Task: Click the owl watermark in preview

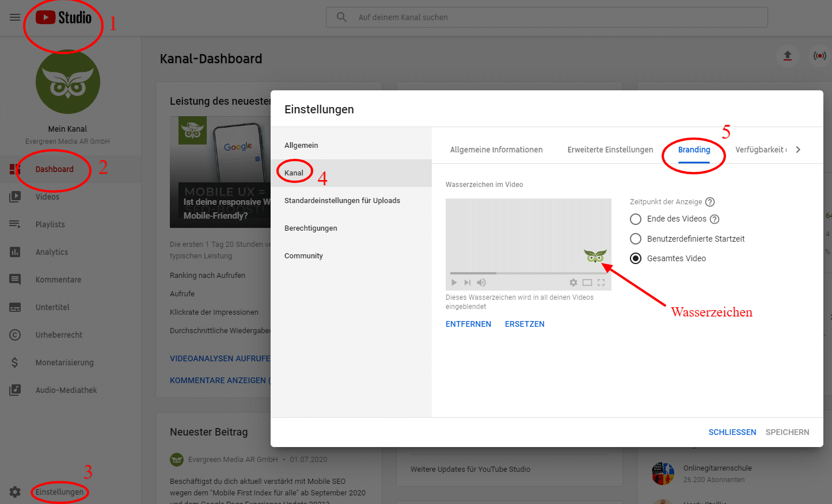Action: point(595,255)
